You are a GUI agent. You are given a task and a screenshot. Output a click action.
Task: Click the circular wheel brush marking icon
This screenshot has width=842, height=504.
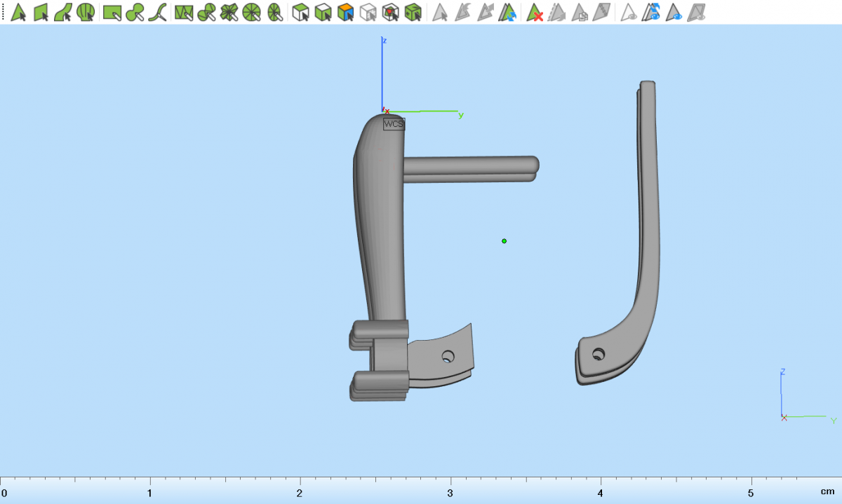point(252,12)
